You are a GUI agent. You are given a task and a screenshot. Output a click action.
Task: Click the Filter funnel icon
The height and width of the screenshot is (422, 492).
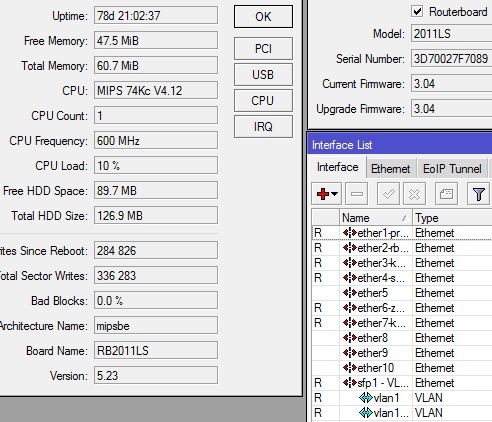click(x=478, y=194)
